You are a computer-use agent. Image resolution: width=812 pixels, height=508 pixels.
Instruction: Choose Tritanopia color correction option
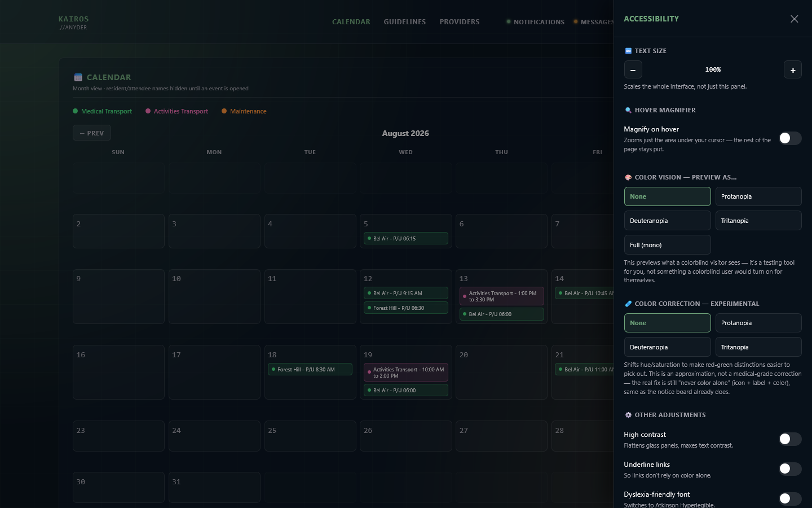(x=758, y=347)
